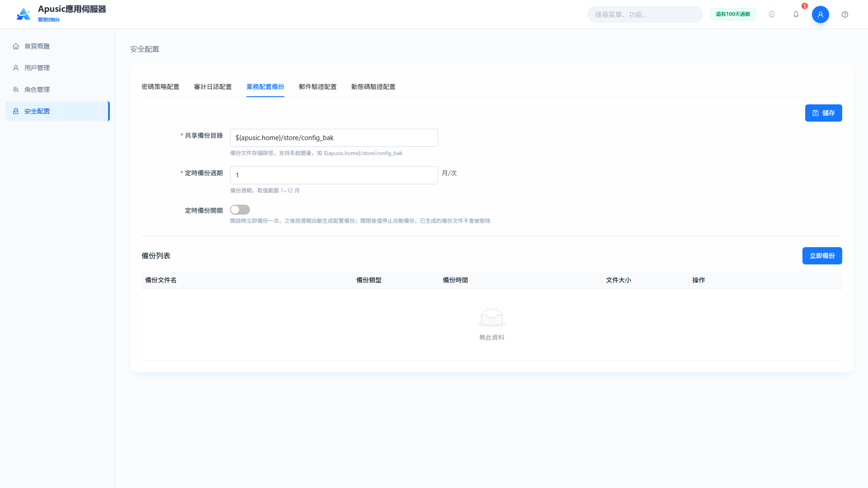Click the 無此資料 empty-state text
Viewport: 868px width, 488px height.
tap(492, 338)
